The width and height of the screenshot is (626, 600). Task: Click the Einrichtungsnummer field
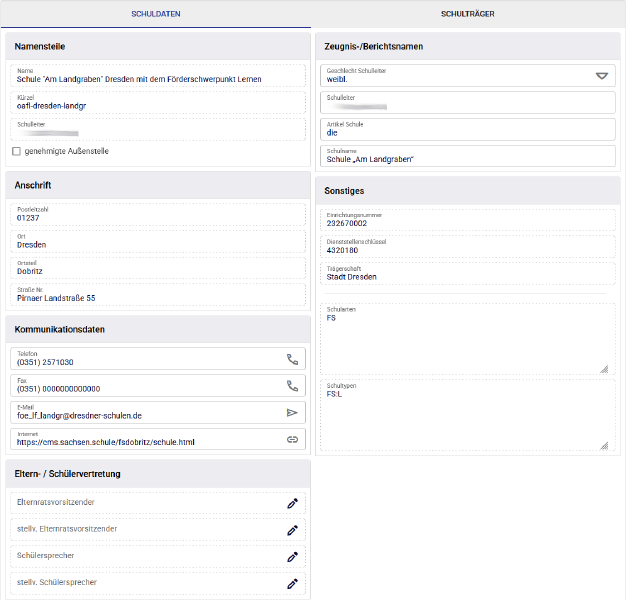pos(468,221)
